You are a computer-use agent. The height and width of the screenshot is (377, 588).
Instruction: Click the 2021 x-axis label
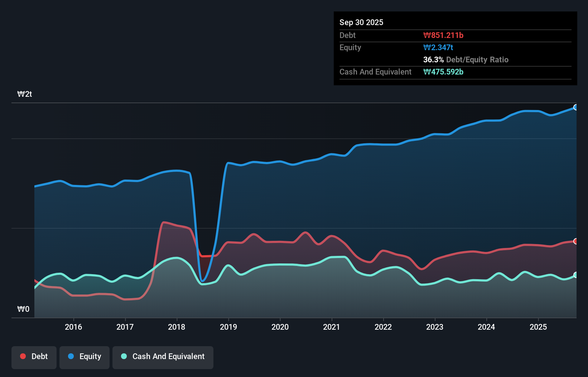click(x=332, y=327)
